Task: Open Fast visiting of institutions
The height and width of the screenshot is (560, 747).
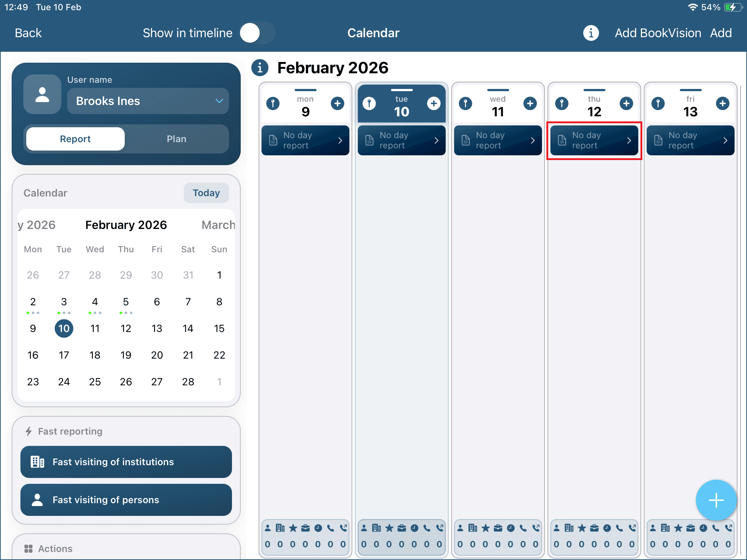Action: (x=126, y=462)
